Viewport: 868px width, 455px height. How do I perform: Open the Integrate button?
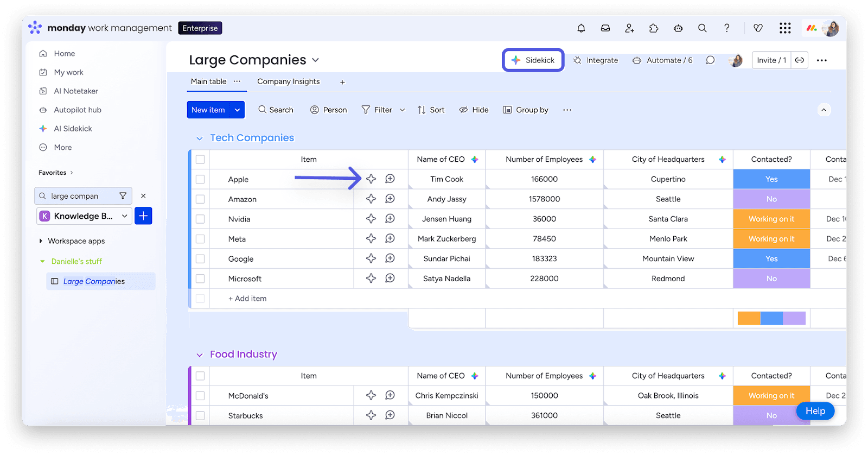[596, 60]
